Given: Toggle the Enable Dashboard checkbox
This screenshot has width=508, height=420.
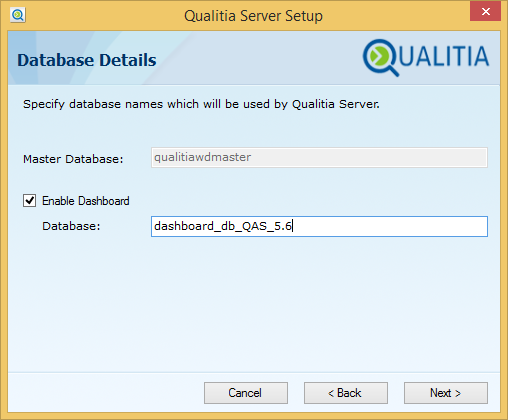Looking at the screenshot, I should point(29,201).
